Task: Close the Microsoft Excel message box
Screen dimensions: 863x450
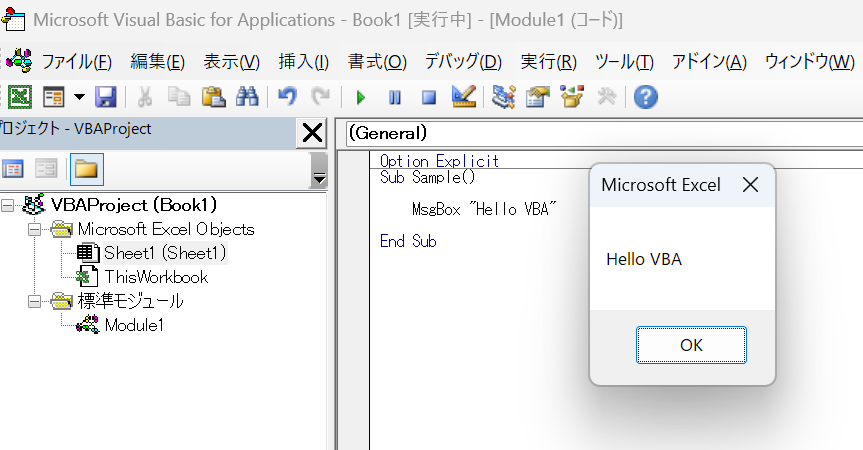Action: point(750,185)
